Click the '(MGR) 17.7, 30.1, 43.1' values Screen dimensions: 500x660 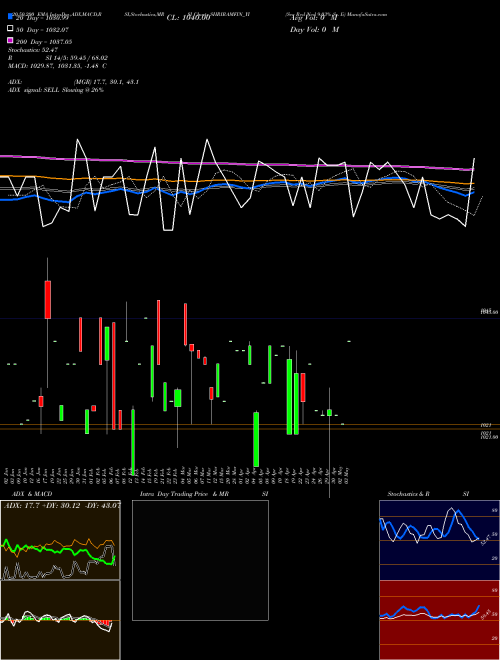(106, 82)
